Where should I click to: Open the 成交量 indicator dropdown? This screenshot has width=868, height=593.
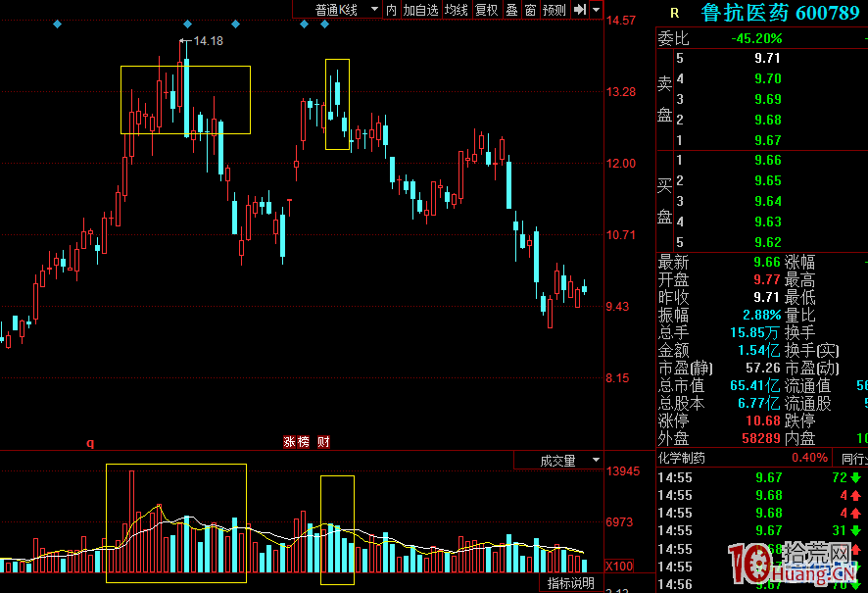[x=558, y=460]
